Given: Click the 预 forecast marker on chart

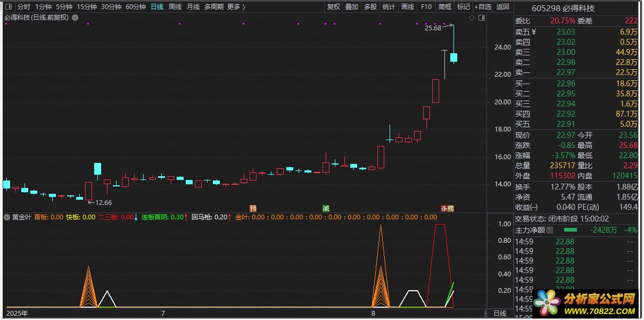Looking at the screenshot, I should point(253,208).
